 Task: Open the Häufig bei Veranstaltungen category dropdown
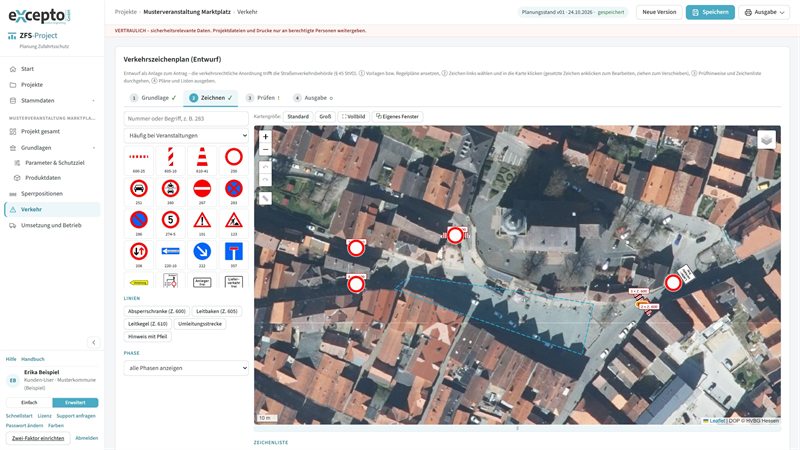point(186,136)
